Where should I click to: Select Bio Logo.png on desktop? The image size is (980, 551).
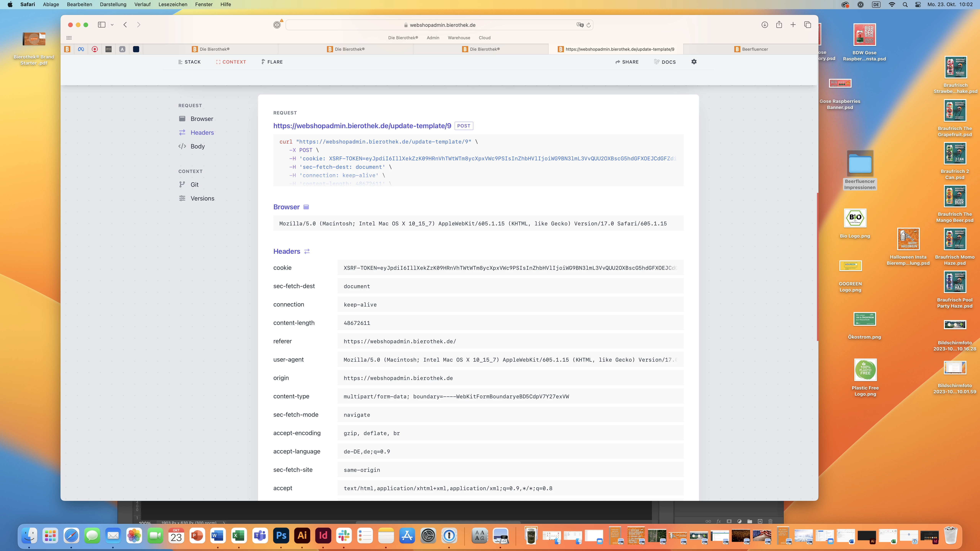pos(855,224)
